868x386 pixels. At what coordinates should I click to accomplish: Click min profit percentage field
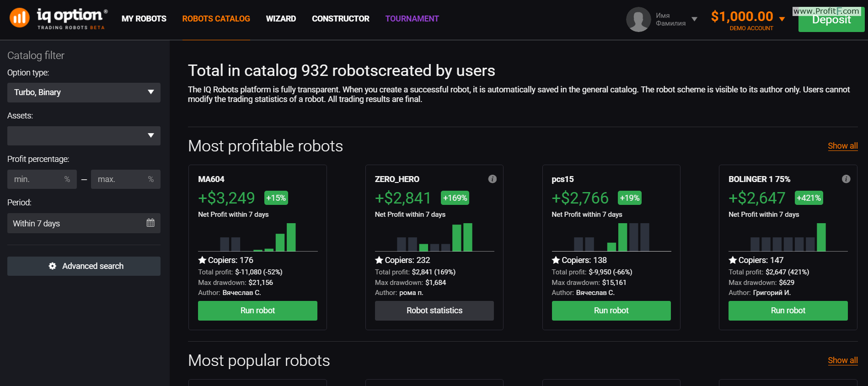pyautogui.click(x=42, y=179)
